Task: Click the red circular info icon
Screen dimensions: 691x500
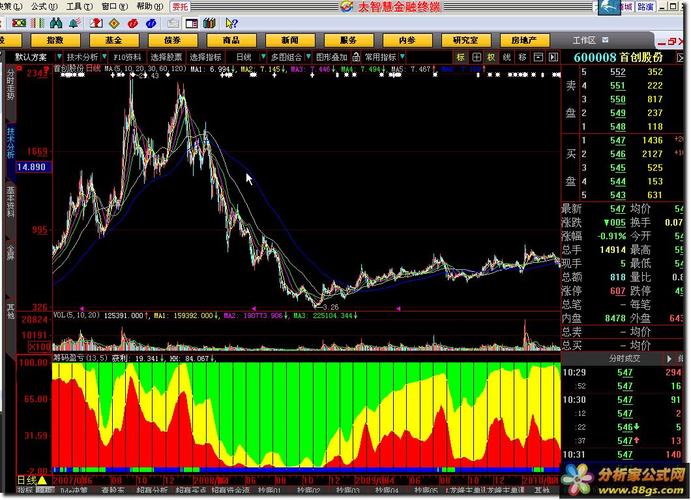Action: (133, 23)
